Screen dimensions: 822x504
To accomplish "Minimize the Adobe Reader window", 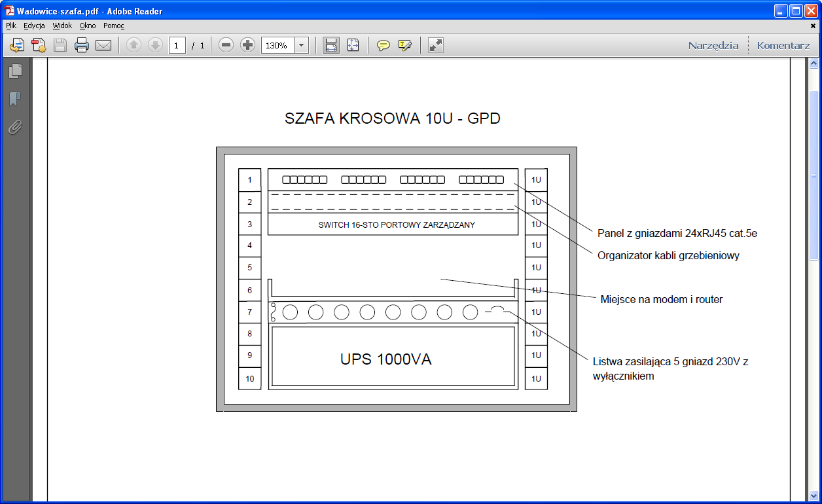I will coord(781,10).
